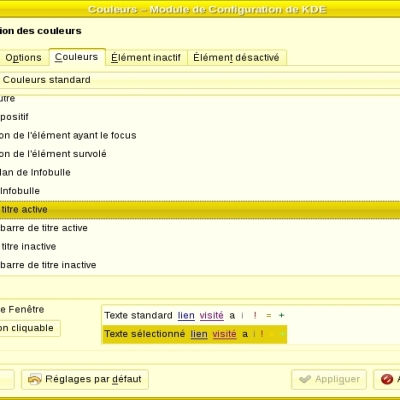Click the 'e Fenêtre' preview label

(x=22, y=309)
